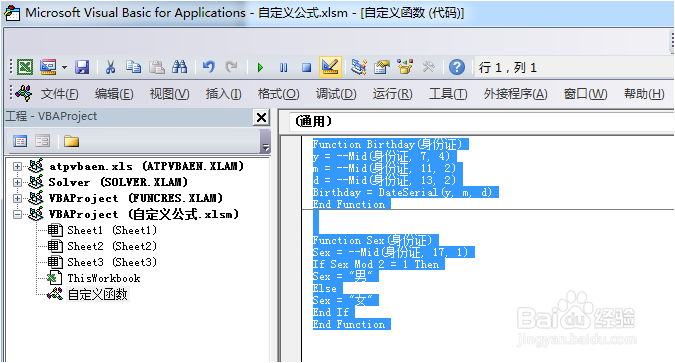Screen dimensions: 675x363
Task: Expand VBAProject (FUNCRES.XLAM) node
Action: pyautogui.click(x=17, y=199)
